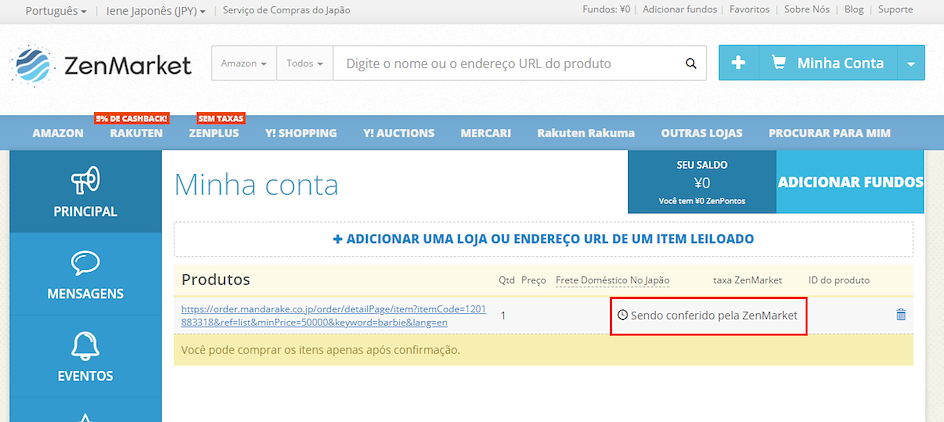Open the Suporte link
Image resolution: width=944 pixels, height=422 pixels.
point(895,10)
